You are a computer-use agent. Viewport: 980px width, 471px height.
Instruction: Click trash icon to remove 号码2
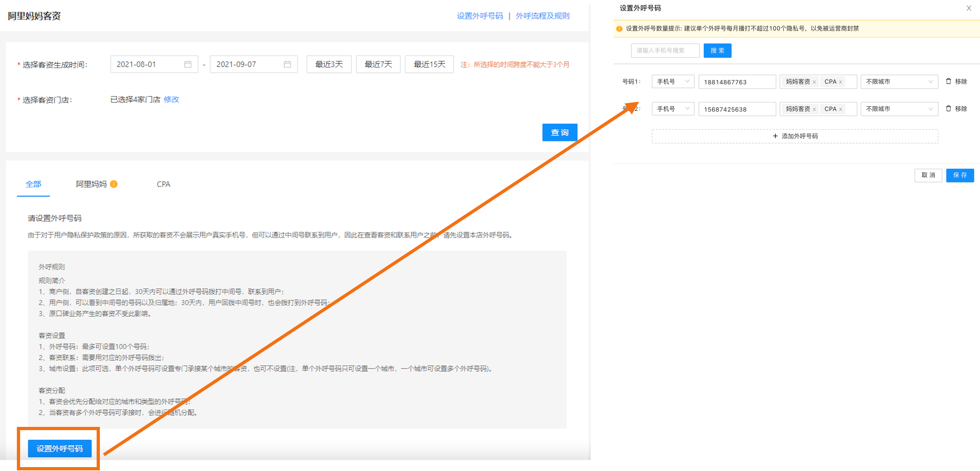click(x=948, y=109)
